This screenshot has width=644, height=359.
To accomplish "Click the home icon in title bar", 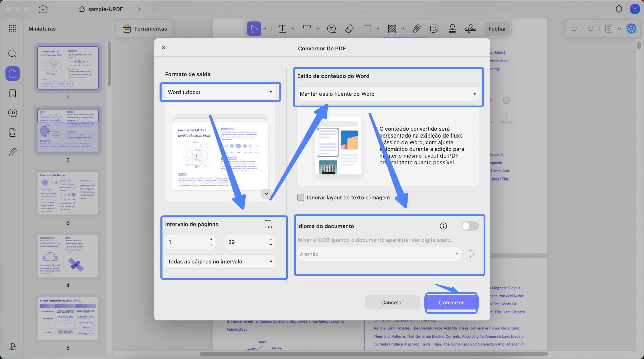I will [43, 9].
